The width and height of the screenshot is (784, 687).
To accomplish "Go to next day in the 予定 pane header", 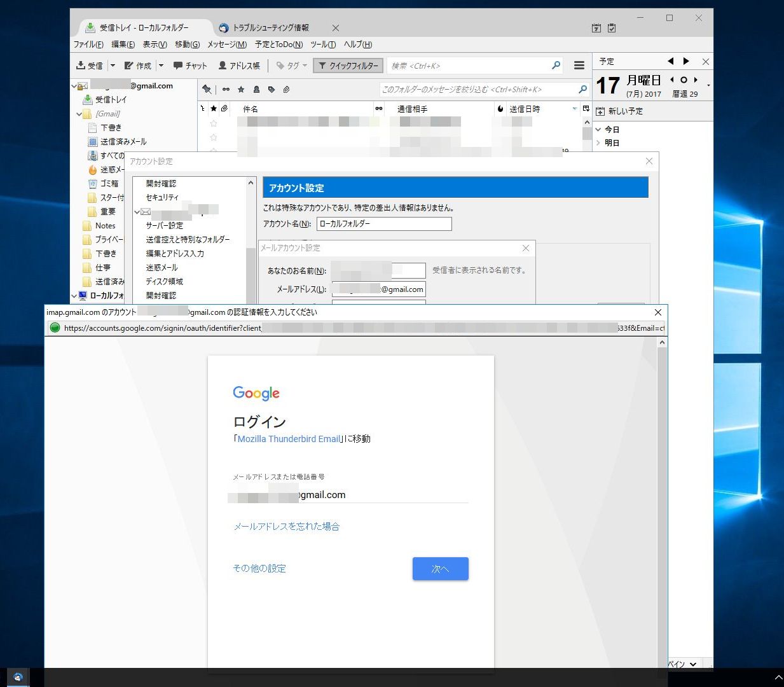I will tap(686, 61).
